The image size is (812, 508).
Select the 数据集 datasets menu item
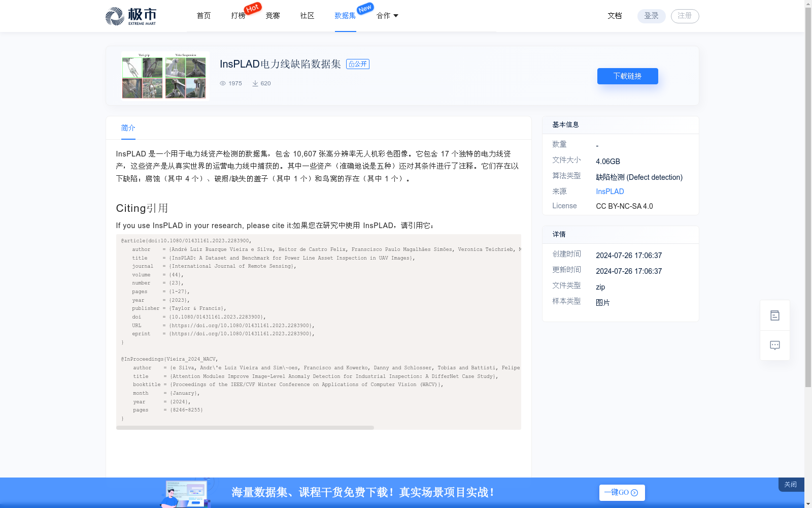(345, 16)
